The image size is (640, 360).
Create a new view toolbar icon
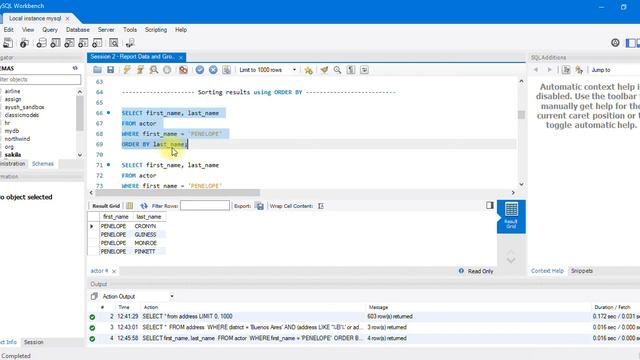pos(69,43)
